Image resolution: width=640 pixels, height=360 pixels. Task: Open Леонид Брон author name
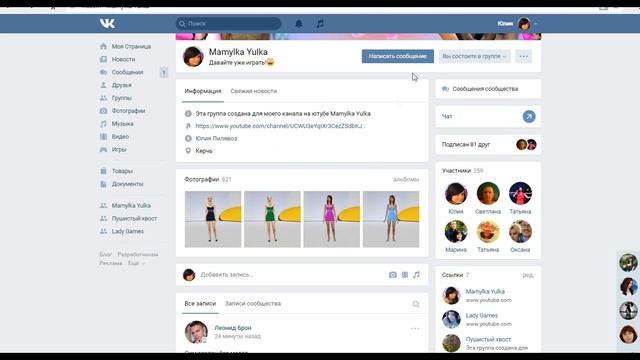(233, 328)
